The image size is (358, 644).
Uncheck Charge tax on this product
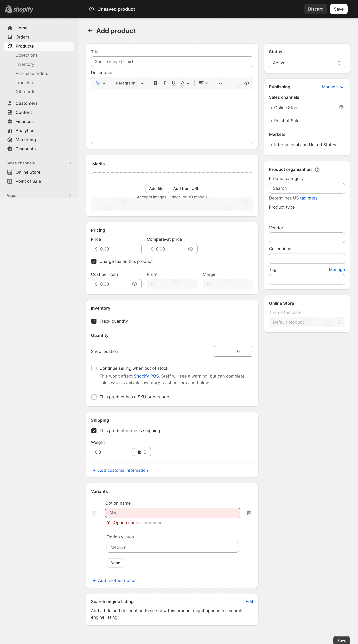[x=94, y=261]
